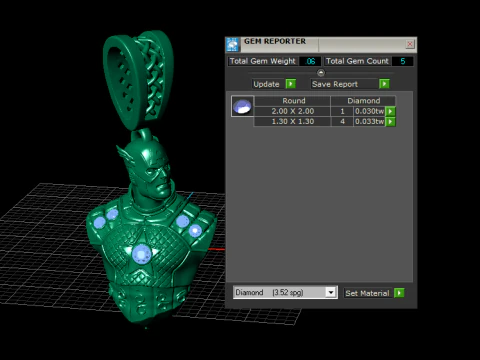The image size is (480, 360).
Task: Click the 0.033tw weight cell
Action: (369, 121)
